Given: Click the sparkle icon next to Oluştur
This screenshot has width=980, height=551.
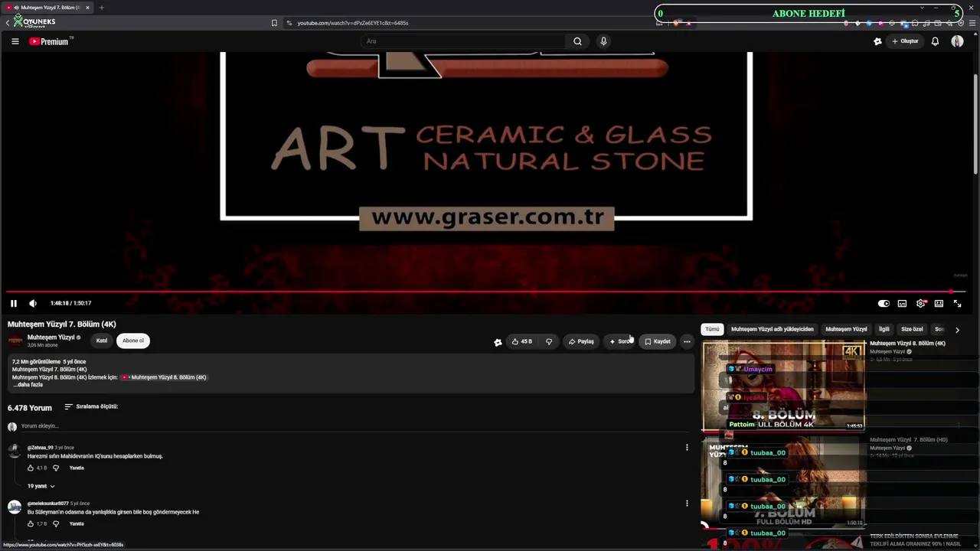Looking at the screenshot, I should pos(877,41).
